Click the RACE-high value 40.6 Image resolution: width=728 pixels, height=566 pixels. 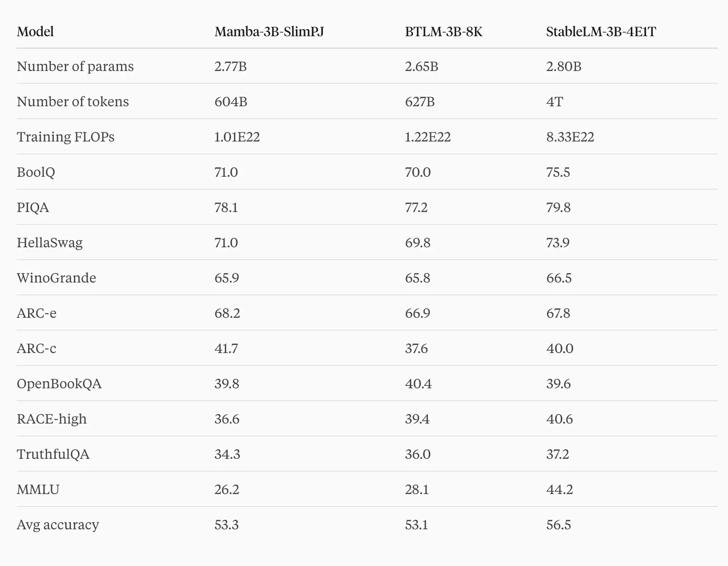point(559,419)
